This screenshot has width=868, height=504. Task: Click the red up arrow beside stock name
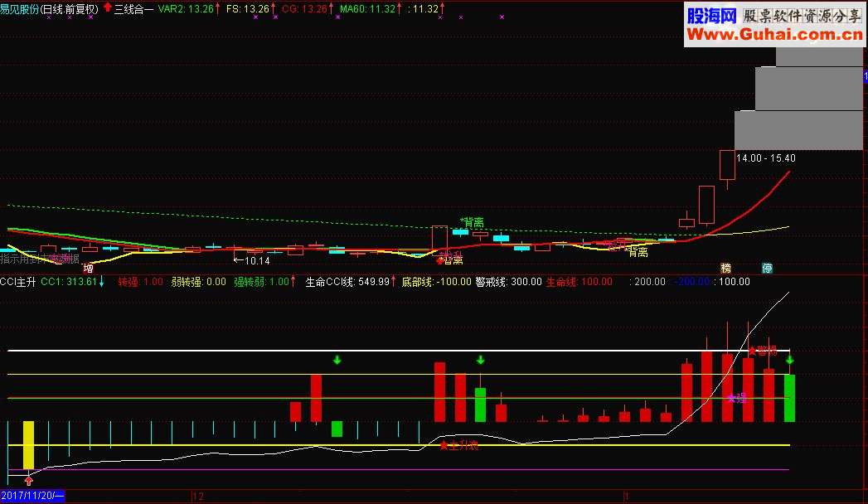coord(108,7)
